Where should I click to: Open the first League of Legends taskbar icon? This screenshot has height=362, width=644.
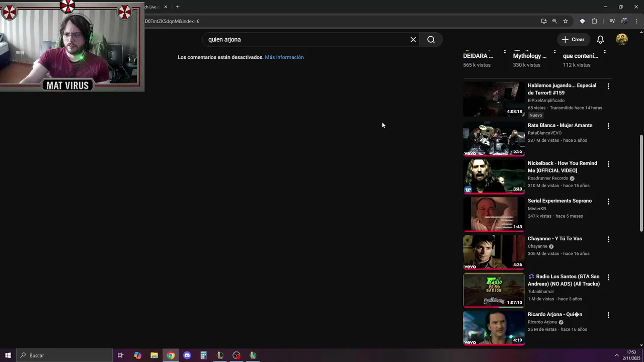(220, 355)
